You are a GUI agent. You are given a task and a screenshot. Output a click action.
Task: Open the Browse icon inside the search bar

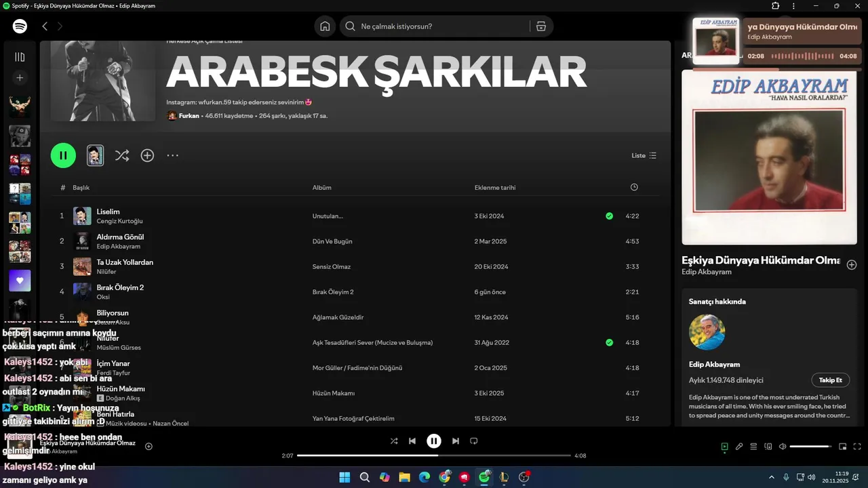540,26
